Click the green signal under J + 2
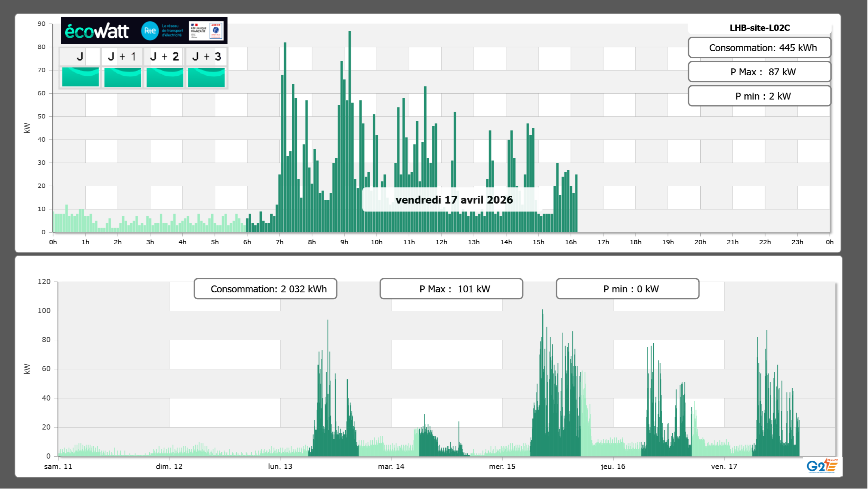Image resolution: width=868 pixels, height=489 pixels. pos(165,77)
